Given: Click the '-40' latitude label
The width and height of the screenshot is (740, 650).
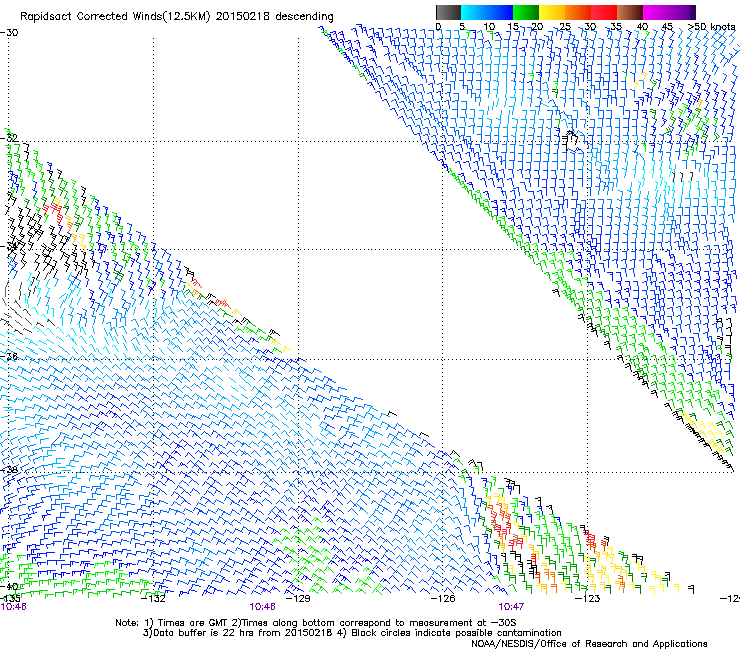Looking at the screenshot, I should pos(9,587).
